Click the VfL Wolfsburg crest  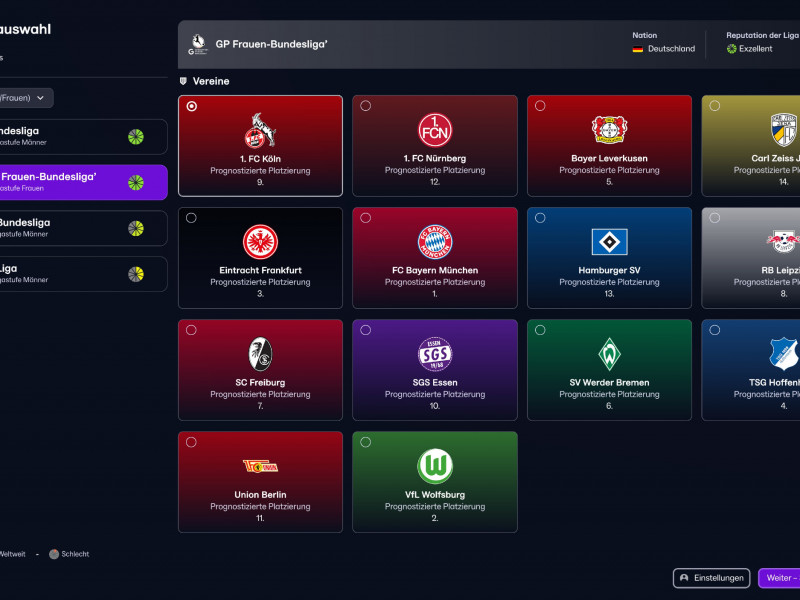[435, 466]
